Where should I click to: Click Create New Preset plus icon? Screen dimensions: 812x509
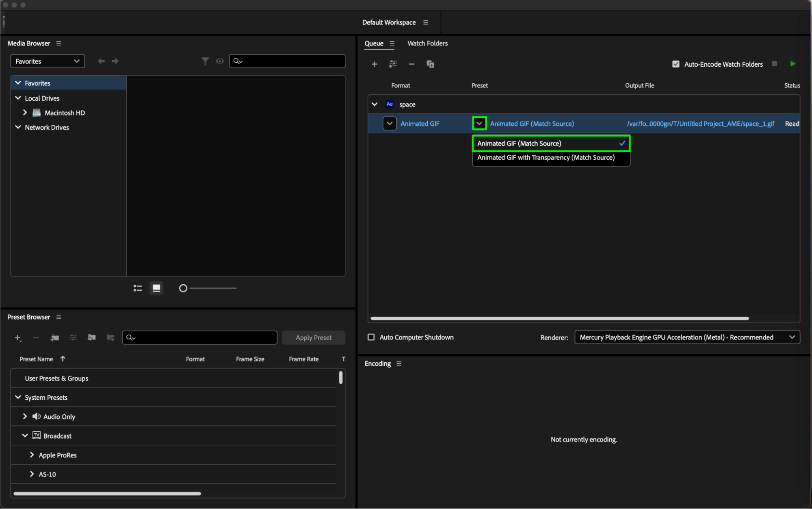point(17,338)
